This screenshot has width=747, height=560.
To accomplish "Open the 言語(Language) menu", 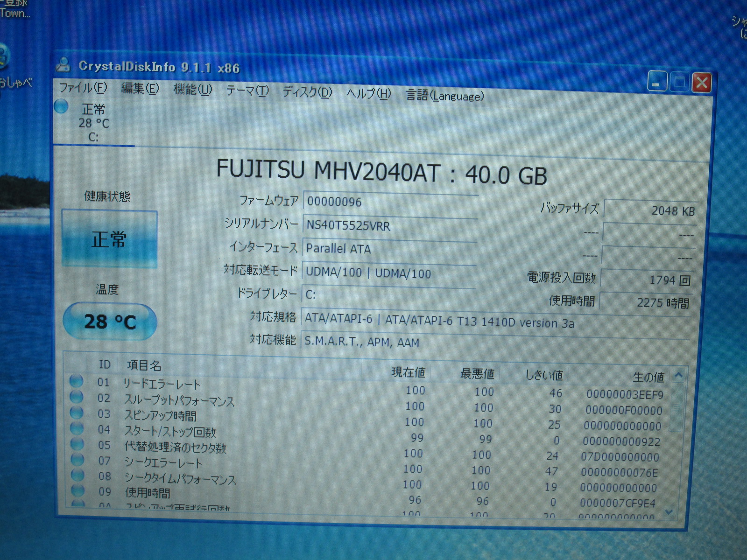I will coord(444,96).
